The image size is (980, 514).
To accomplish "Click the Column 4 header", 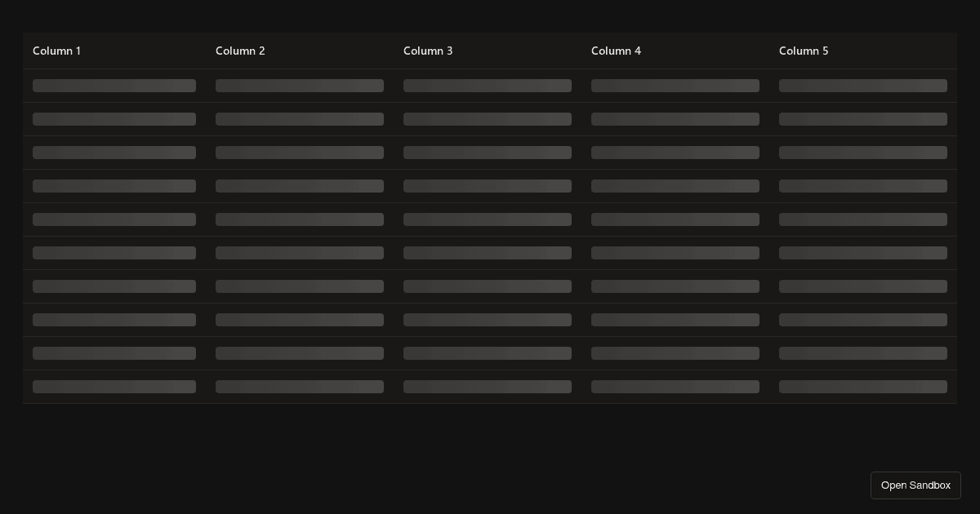I will pos(616,51).
